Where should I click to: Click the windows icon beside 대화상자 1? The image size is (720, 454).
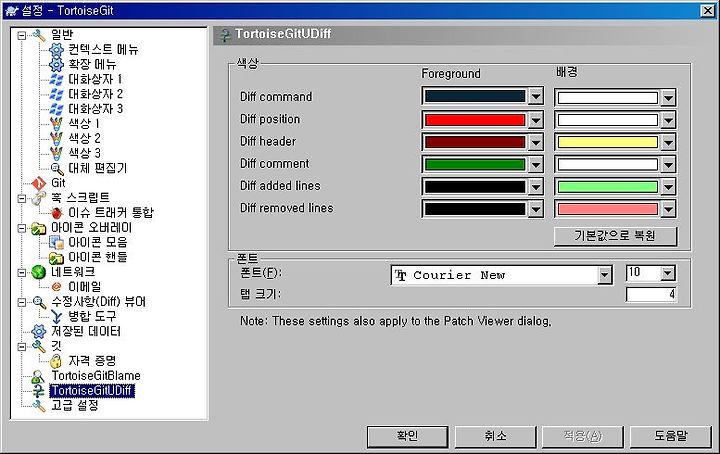(x=56, y=79)
